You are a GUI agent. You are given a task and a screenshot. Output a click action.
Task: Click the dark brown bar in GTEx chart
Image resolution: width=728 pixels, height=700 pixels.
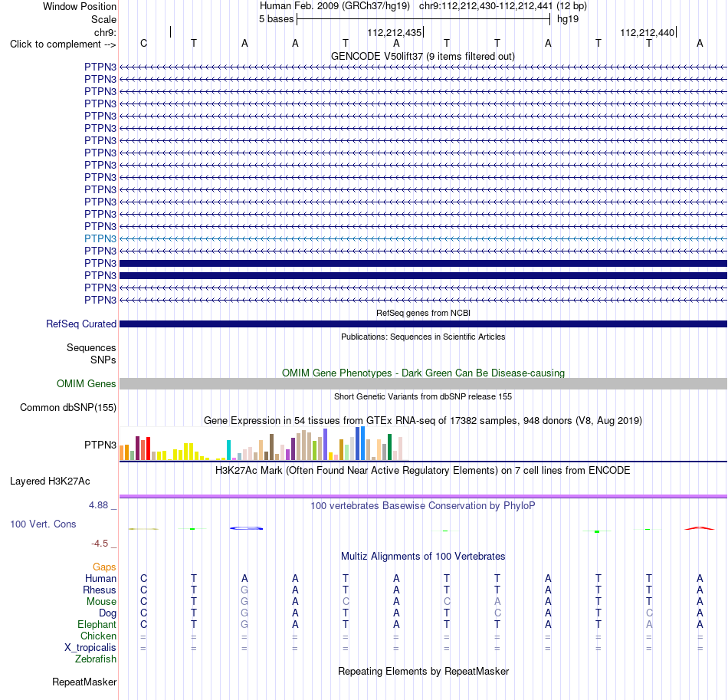pos(271,447)
